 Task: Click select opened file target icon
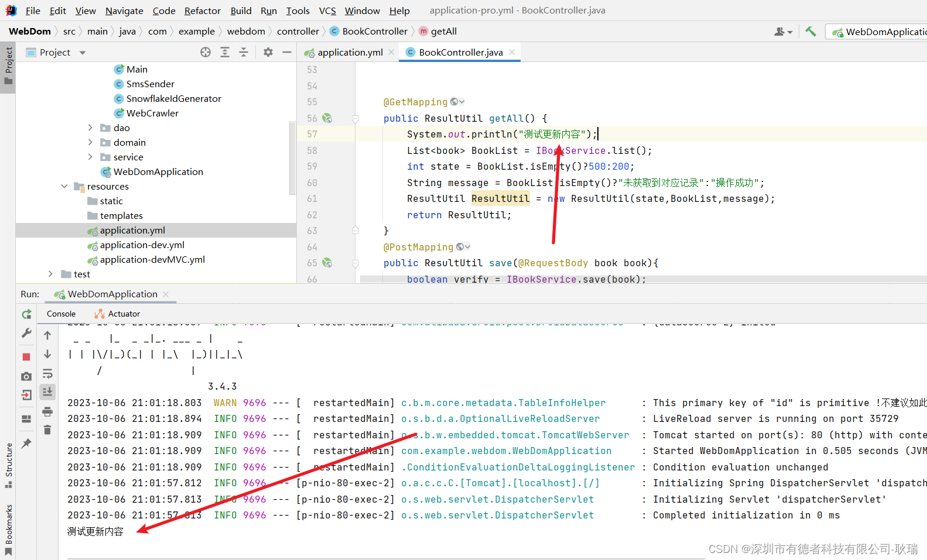click(206, 52)
